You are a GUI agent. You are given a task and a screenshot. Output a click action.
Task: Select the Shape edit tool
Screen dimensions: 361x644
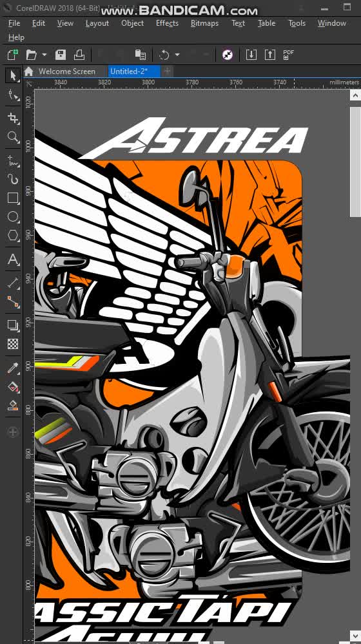pyautogui.click(x=13, y=96)
